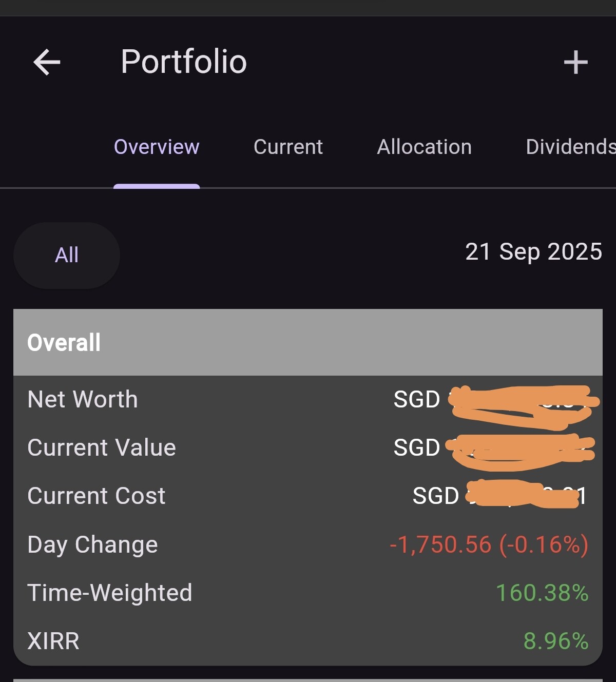Tap the 21 Sep 2025 date

(x=533, y=252)
